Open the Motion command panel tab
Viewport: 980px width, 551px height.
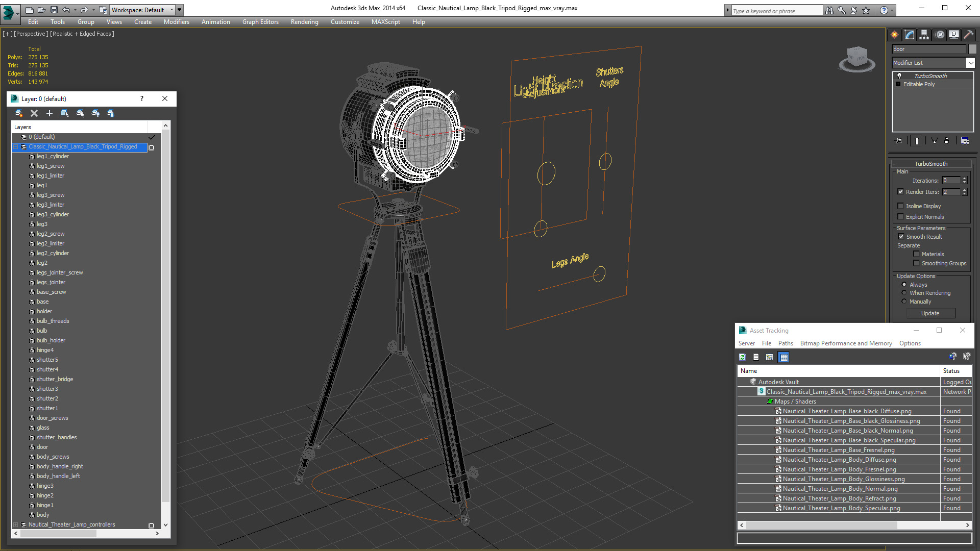pyautogui.click(x=940, y=35)
